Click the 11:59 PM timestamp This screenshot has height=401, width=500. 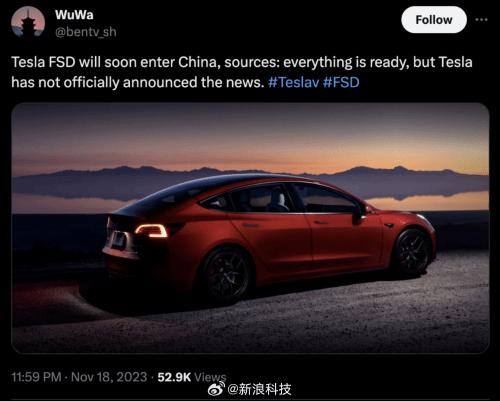point(36,377)
